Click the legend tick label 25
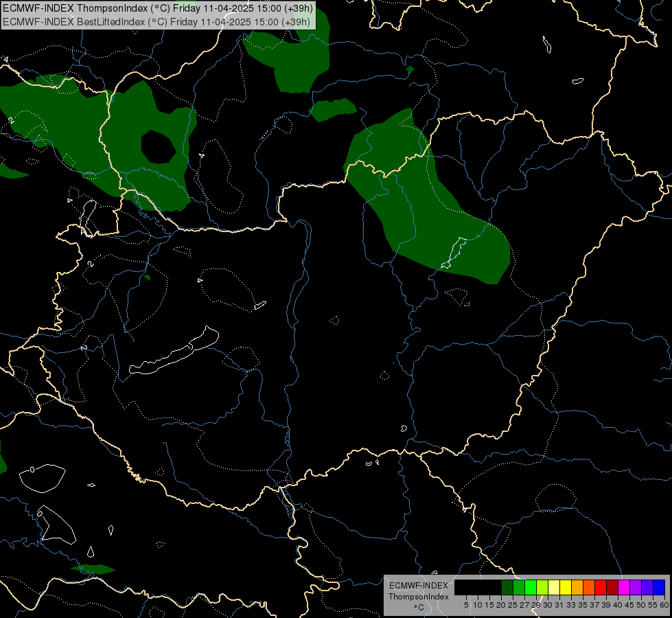The height and width of the screenshot is (618, 672). [x=513, y=605]
